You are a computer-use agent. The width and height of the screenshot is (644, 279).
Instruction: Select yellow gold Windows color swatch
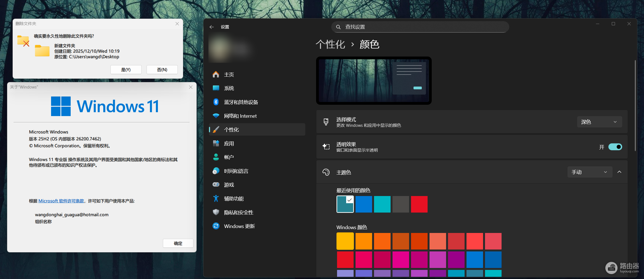(345, 241)
